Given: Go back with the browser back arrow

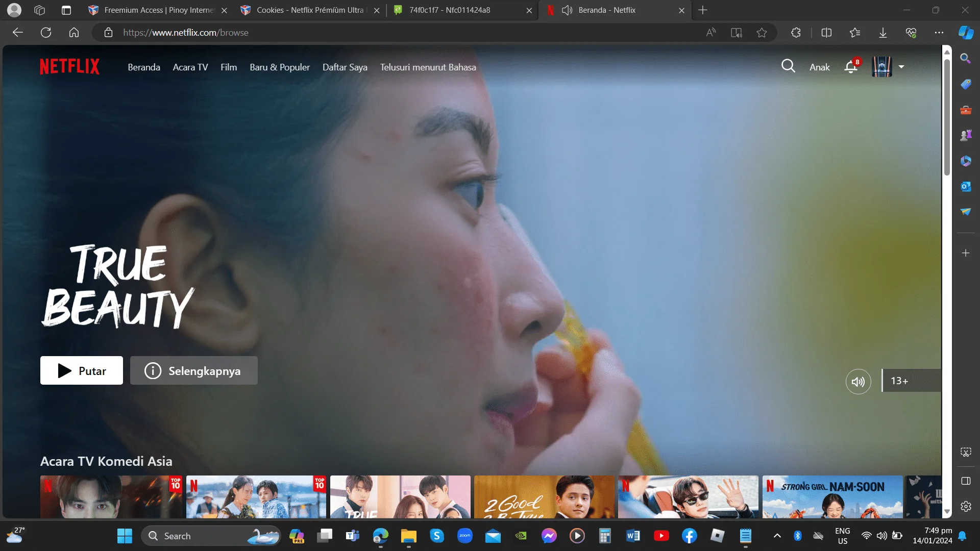Looking at the screenshot, I should (18, 33).
